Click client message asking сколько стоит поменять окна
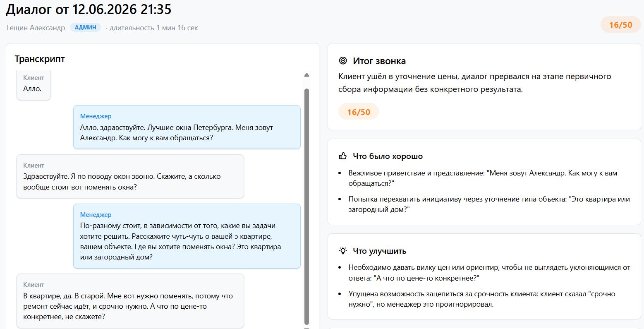This screenshot has height=329, width=644. click(x=130, y=176)
